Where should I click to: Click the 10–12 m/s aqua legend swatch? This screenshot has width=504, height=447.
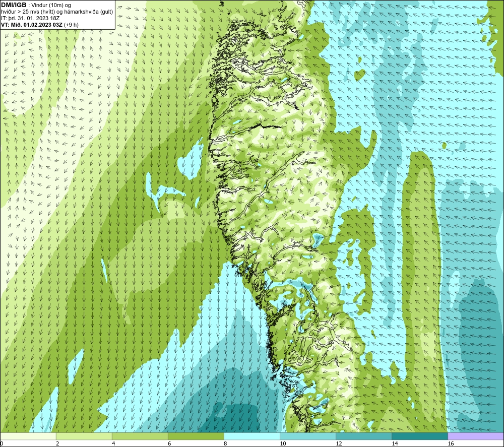[308, 436]
